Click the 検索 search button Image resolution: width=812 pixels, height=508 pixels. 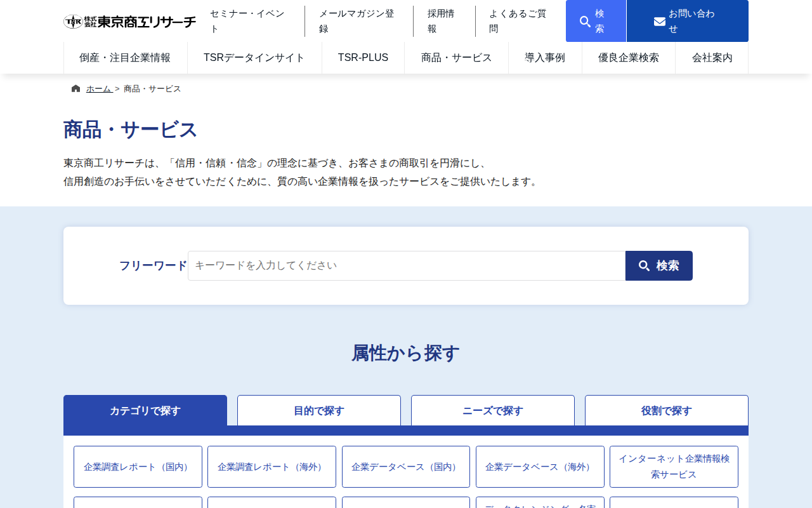coord(659,265)
